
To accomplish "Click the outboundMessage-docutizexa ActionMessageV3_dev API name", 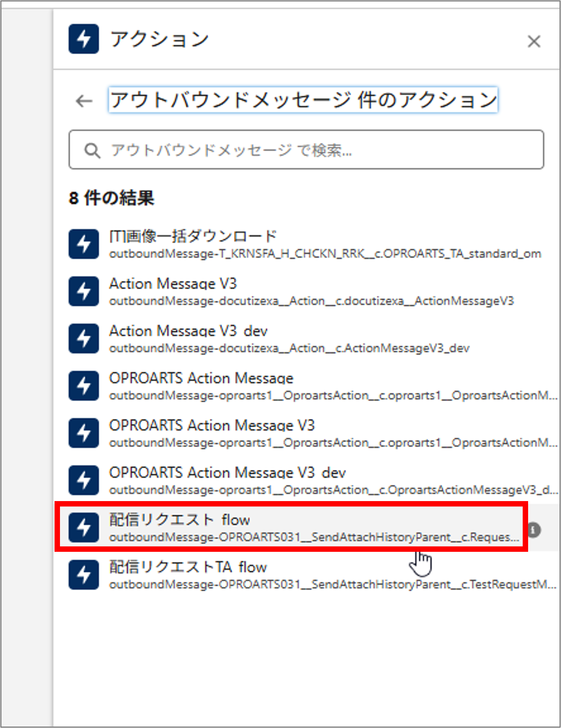I will pyautogui.click(x=289, y=349).
